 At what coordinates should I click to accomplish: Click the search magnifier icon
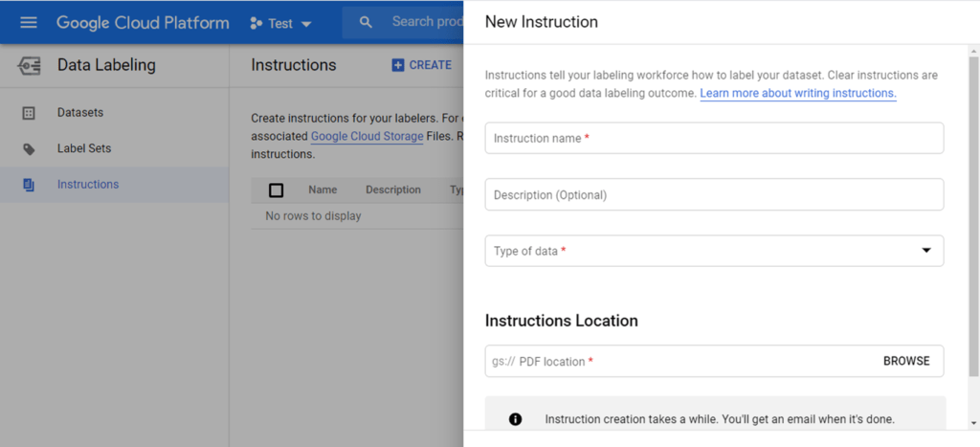[367, 23]
